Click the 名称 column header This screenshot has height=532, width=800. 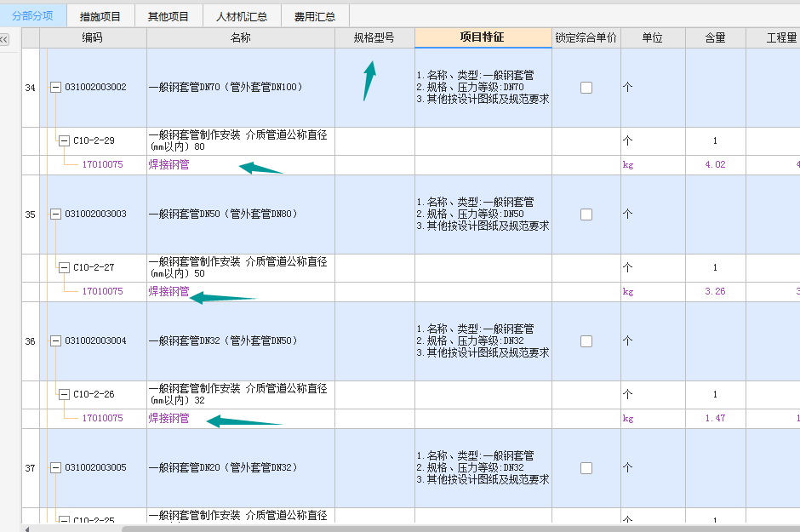(x=240, y=37)
